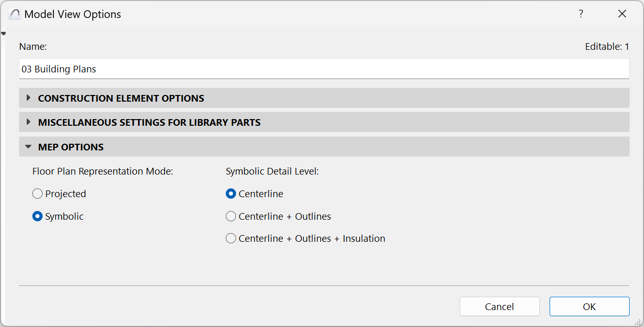Collapse the MEP Options section

pyautogui.click(x=29, y=147)
